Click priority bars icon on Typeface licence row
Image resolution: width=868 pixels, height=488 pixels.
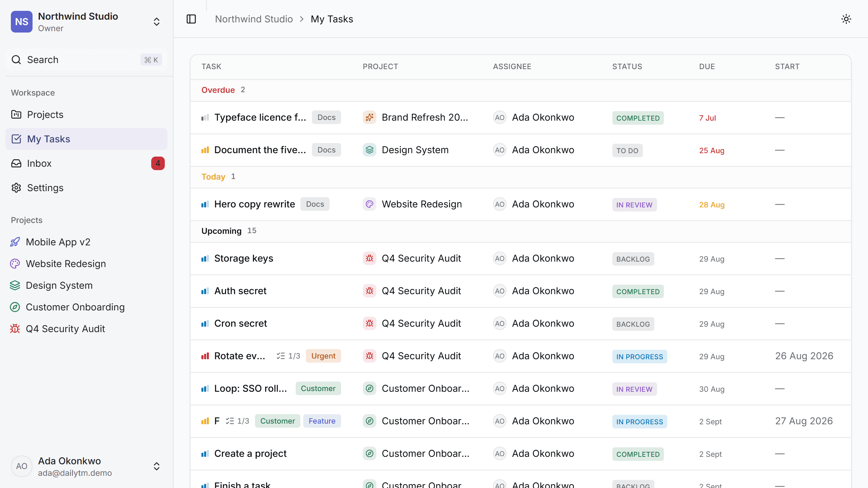(x=205, y=118)
